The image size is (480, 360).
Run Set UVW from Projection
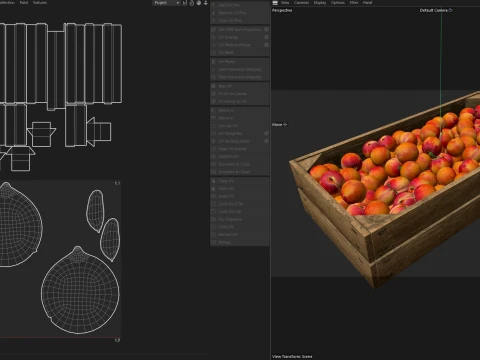tap(237, 30)
